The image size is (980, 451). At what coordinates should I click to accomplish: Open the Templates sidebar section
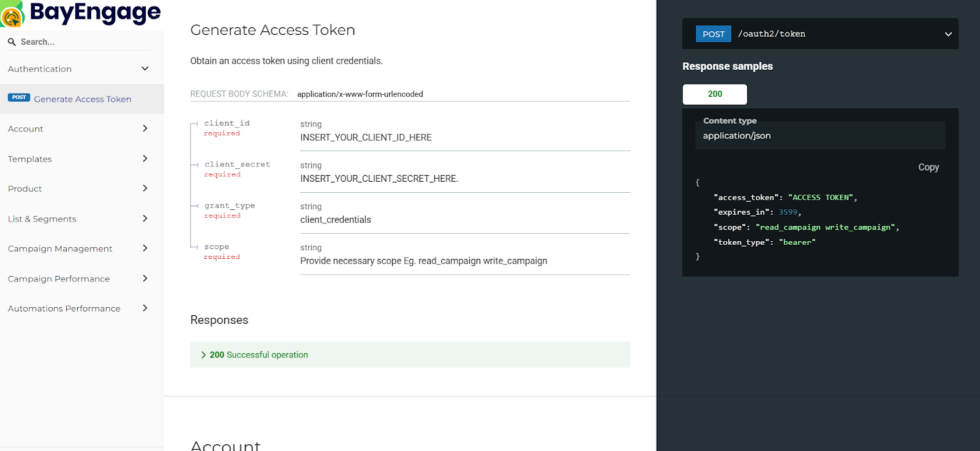(x=30, y=159)
